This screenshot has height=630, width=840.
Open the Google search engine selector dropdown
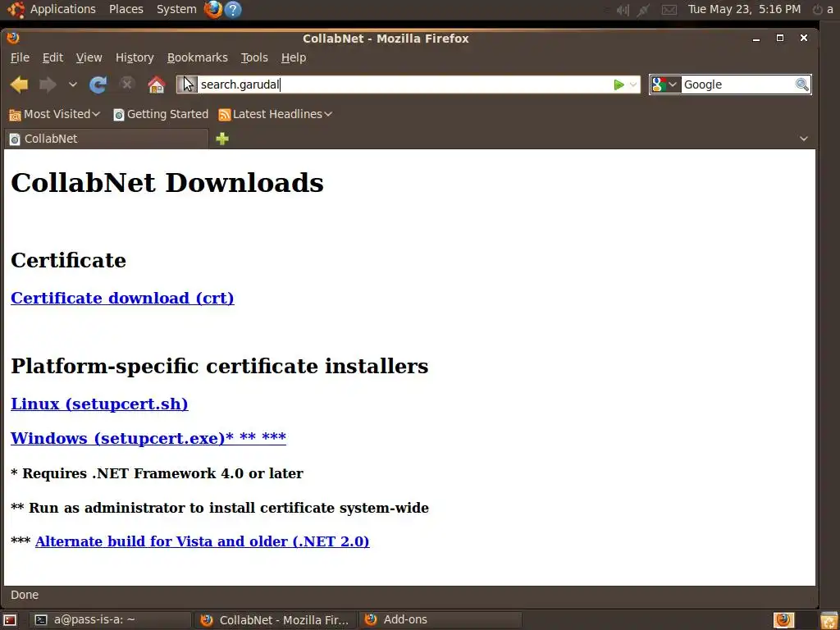[665, 84]
